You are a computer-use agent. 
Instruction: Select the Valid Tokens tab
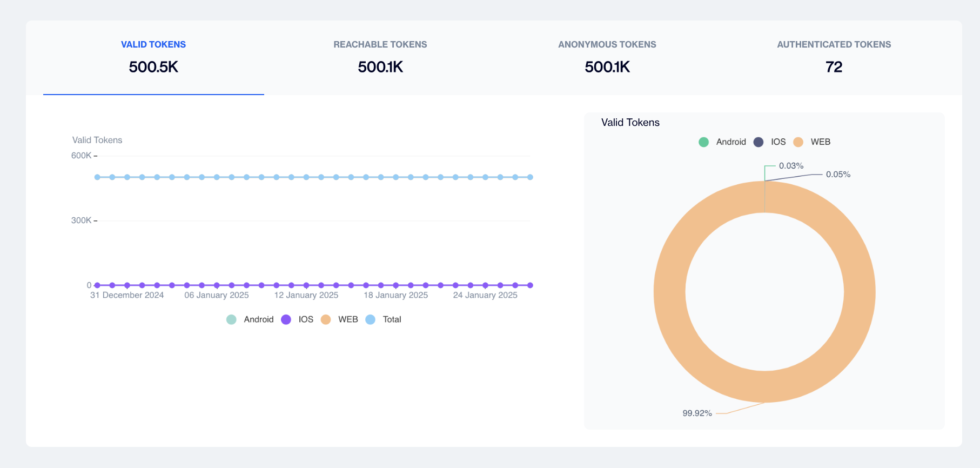click(x=153, y=57)
